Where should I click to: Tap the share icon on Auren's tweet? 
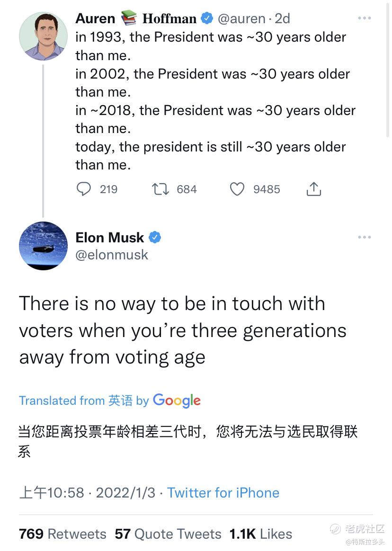(313, 189)
